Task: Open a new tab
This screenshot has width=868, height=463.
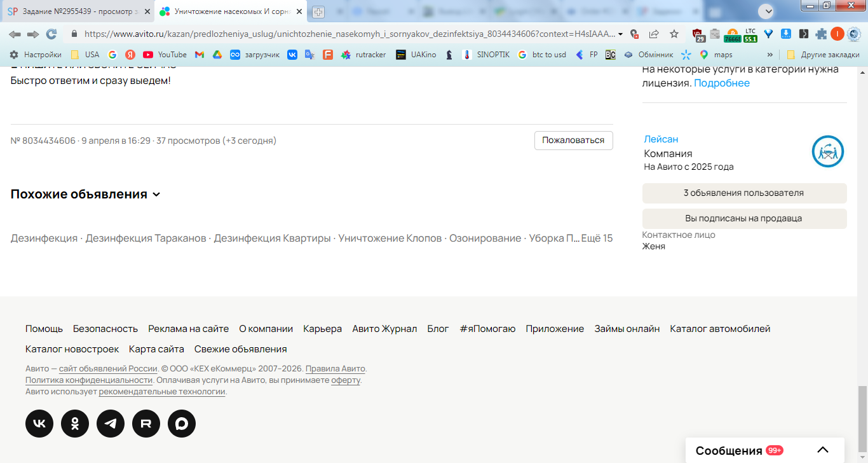Action: pos(318,11)
